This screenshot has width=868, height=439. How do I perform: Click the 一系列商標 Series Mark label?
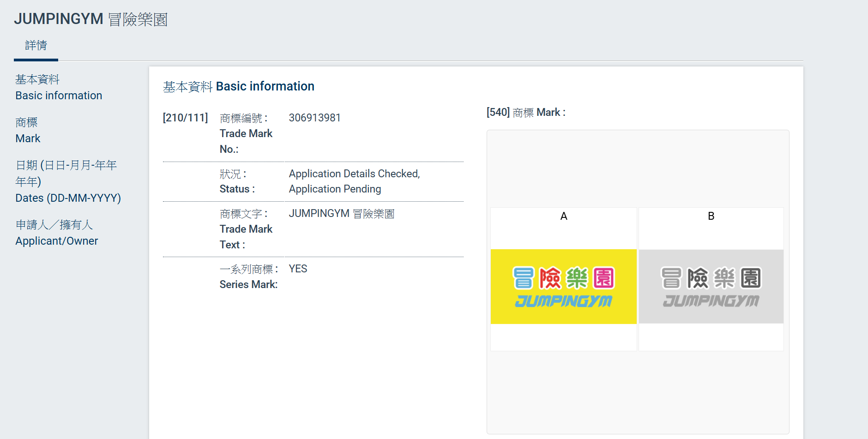pos(248,276)
